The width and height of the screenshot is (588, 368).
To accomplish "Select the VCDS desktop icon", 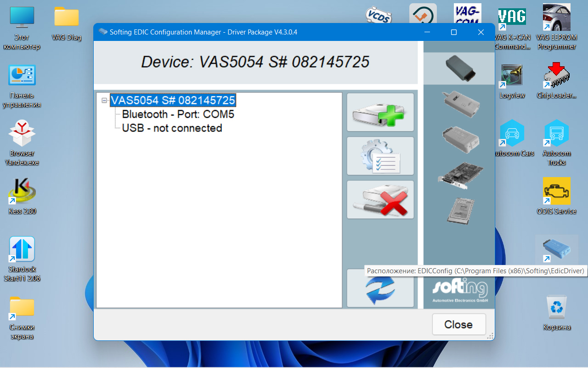I will 378,16.
